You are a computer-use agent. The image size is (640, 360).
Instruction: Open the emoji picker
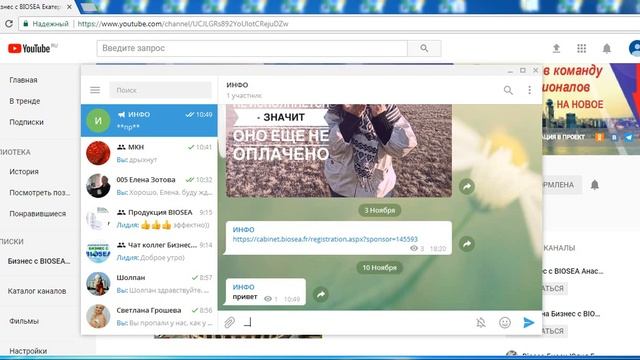coord(505,323)
